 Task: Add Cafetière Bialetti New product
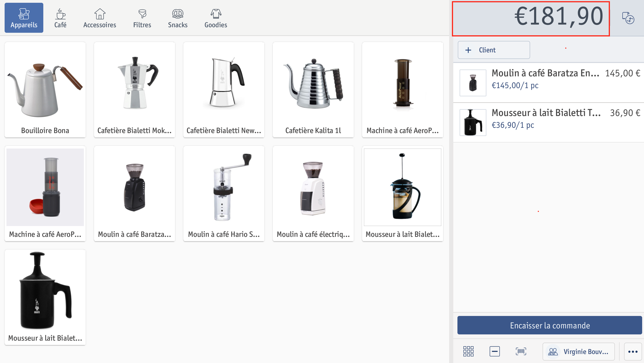224,90
